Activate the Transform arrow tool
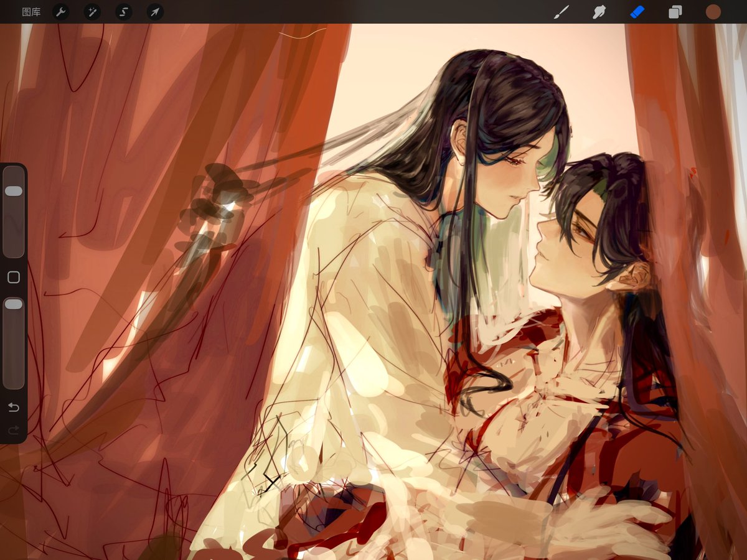Screen dimensions: 747x560 [x=155, y=12]
